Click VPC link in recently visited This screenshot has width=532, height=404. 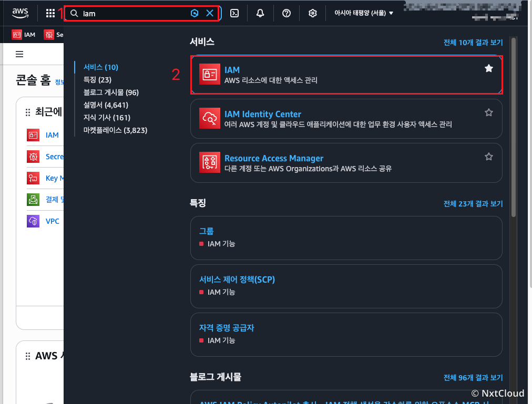click(52, 221)
